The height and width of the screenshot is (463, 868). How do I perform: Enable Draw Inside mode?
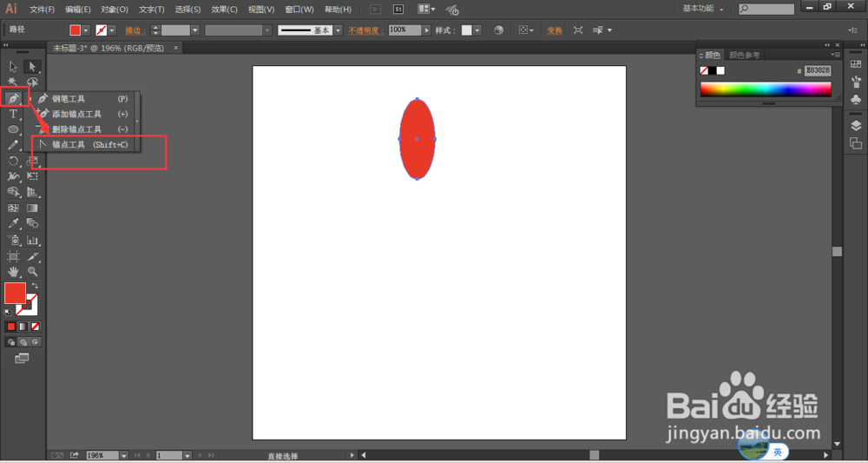[36, 342]
